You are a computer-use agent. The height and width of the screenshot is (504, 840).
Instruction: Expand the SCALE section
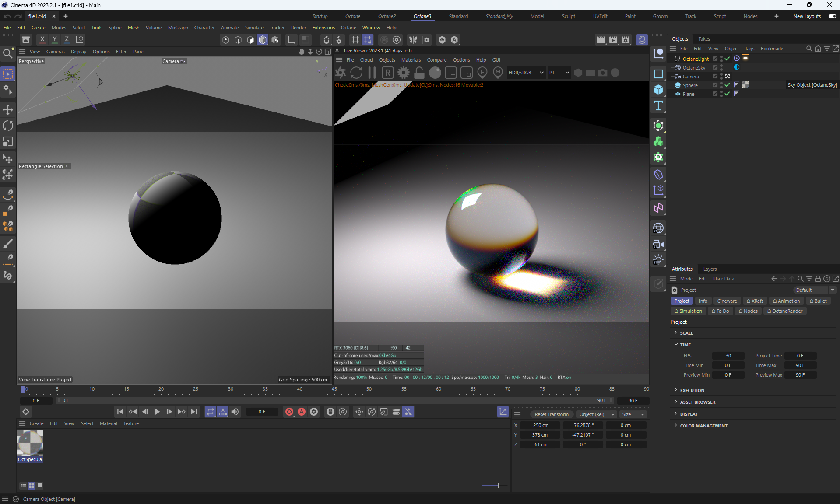[686, 333]
